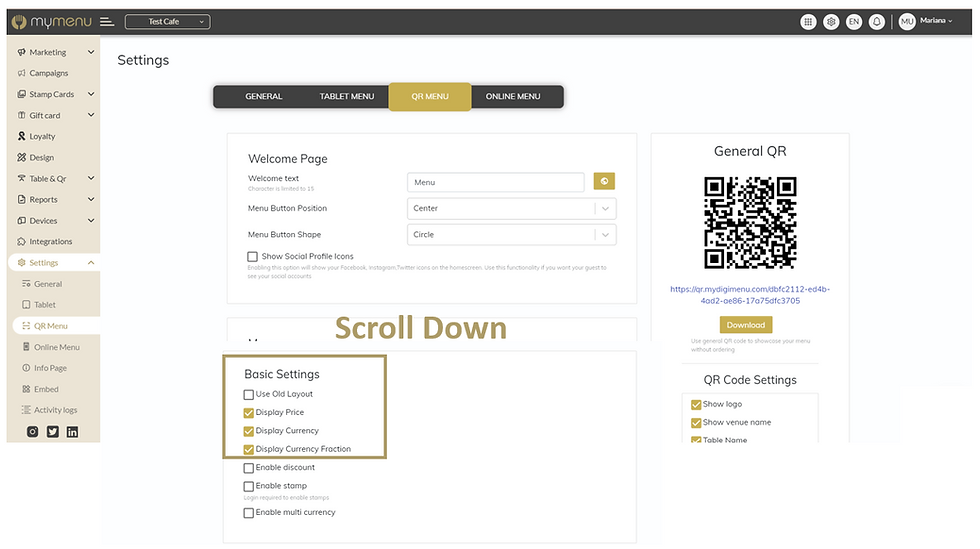Open Design in the sidebar

point(41,158)
